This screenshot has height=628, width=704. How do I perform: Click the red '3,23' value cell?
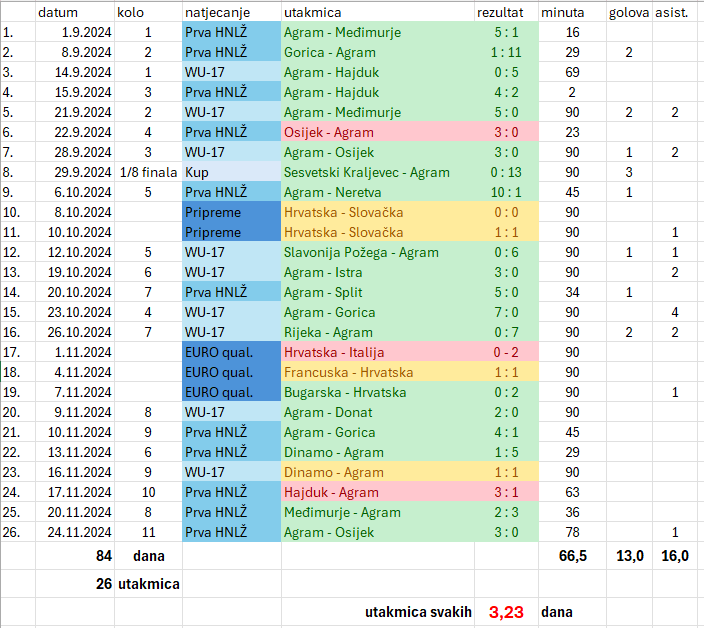click(x=506, y=611)
